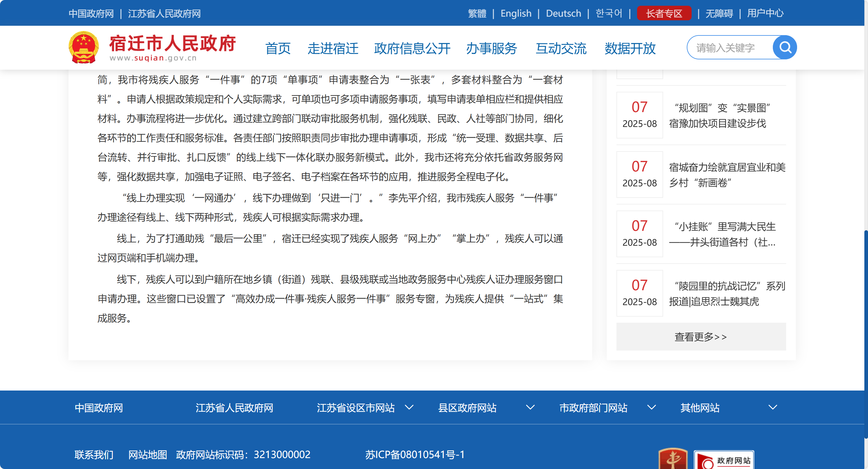Viewport: 868px width, 469px height.
Task: Open the 市政府部门网站 dropdown chevron
Action: coord(651,407)
